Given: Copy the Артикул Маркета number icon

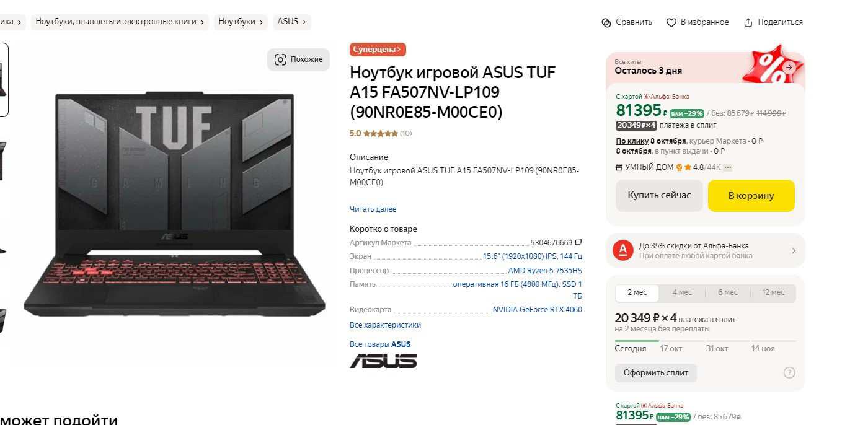Looking at the screenshot, I should (578, 242).
